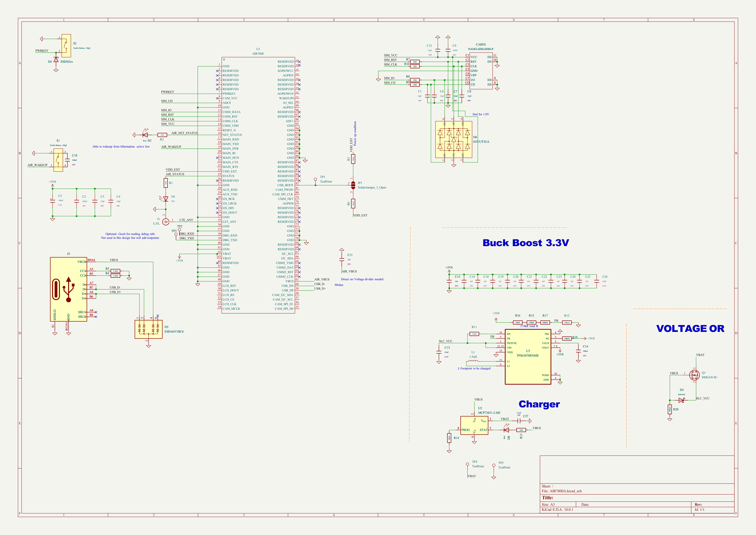The height and width of the screenshot is (535, 756).
Task: Click the 'Title:' field in title block
Action: pos(548,498)
